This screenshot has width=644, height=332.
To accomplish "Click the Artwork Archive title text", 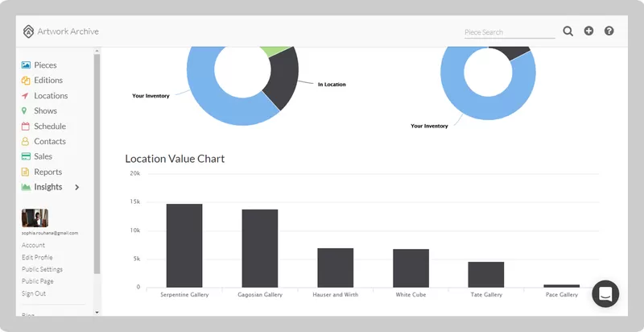I will tap(68, 31).
